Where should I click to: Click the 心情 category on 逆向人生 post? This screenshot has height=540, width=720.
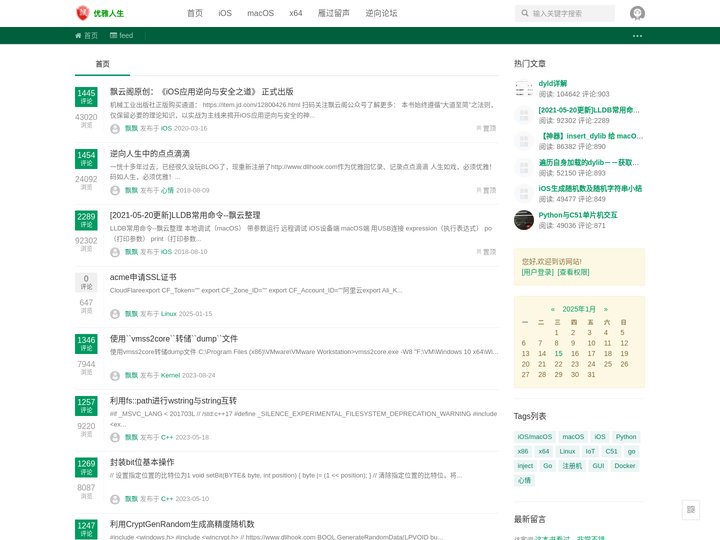point(167,191)
